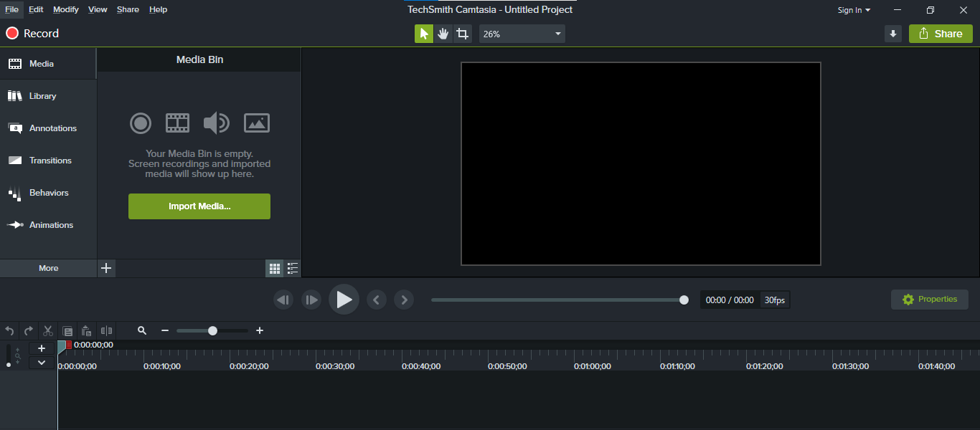Click the Undo arrow icon
This screenshot has height=430, width=980.
point(9,330)
